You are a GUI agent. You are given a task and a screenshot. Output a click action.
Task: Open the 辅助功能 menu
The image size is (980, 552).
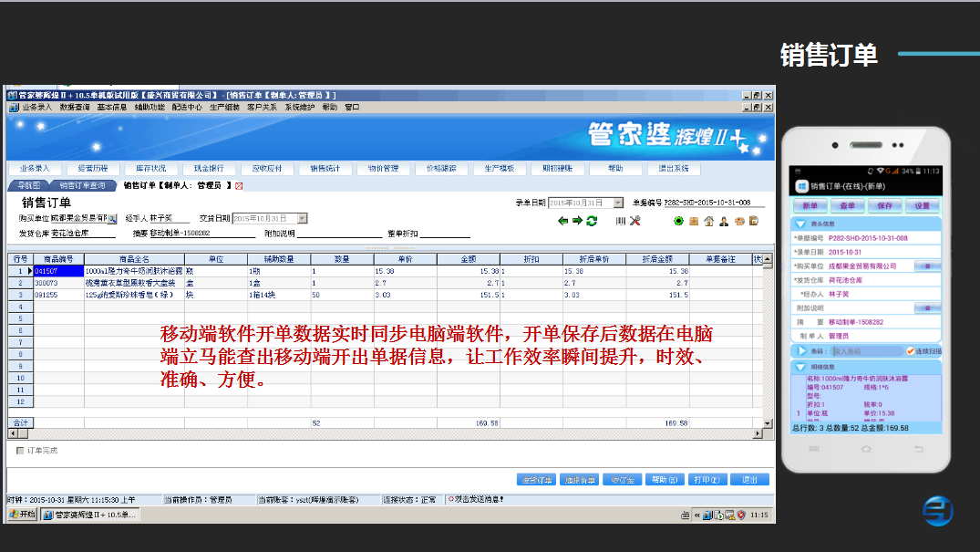pyautogui.click(x=150, y=108)
